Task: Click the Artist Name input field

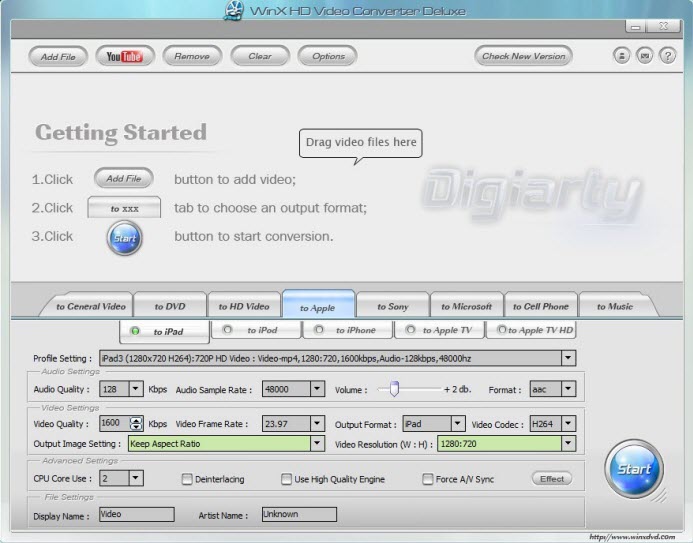Action: click(x=299, y=514)
